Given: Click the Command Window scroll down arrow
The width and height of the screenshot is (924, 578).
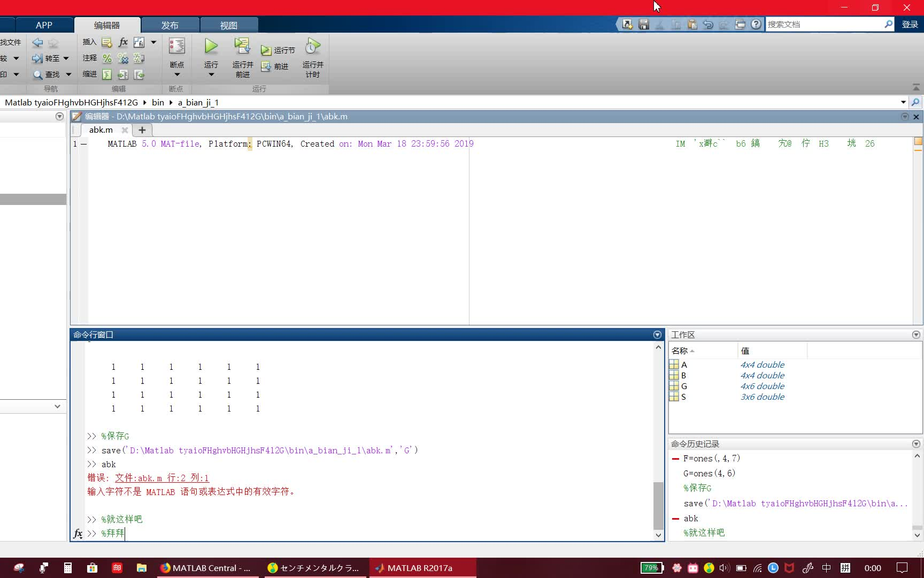Looking at the screenshot, I should click(658, 535).
